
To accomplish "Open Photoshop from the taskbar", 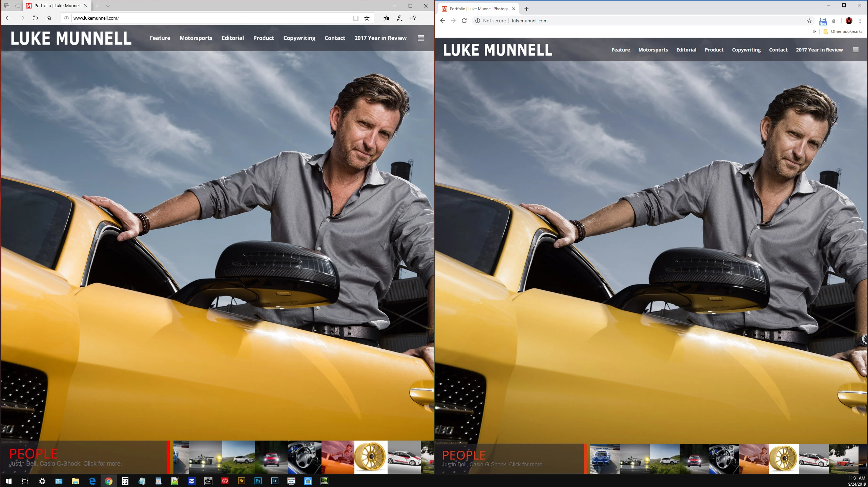I will coord(258,481).
